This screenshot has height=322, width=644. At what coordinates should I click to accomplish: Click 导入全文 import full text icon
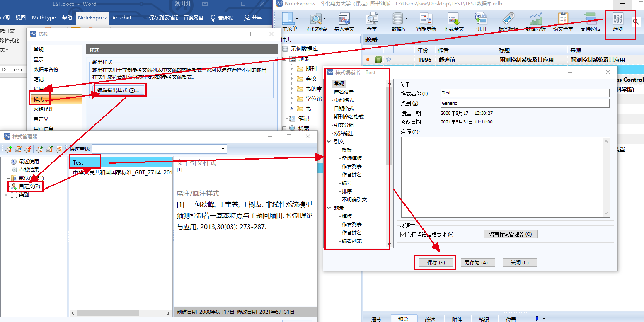point(344,22)
